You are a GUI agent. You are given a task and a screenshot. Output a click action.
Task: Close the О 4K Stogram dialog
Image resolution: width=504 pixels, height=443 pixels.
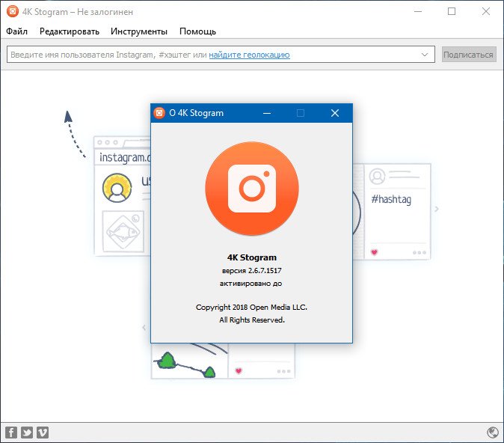[x=335, y=113]
